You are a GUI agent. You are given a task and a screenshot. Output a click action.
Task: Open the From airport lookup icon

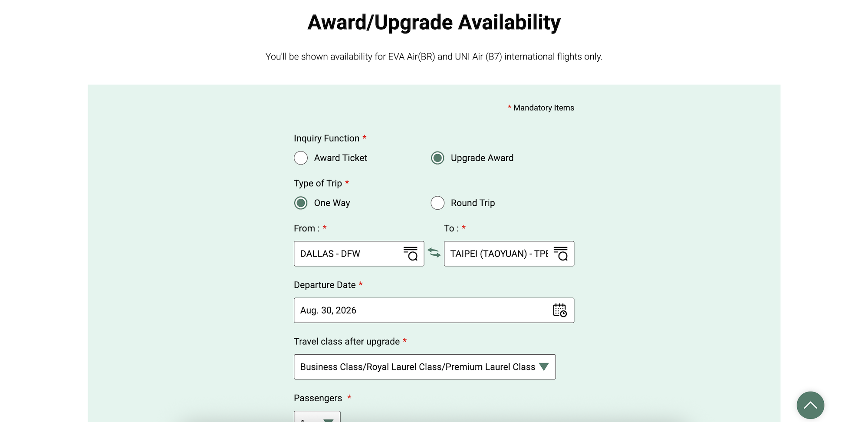(x=411, y=254)
